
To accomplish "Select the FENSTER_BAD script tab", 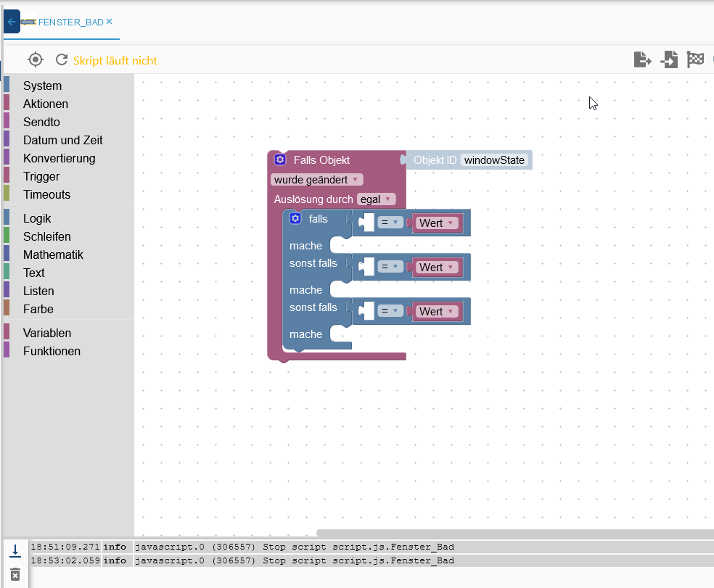I will click(70, 22).
